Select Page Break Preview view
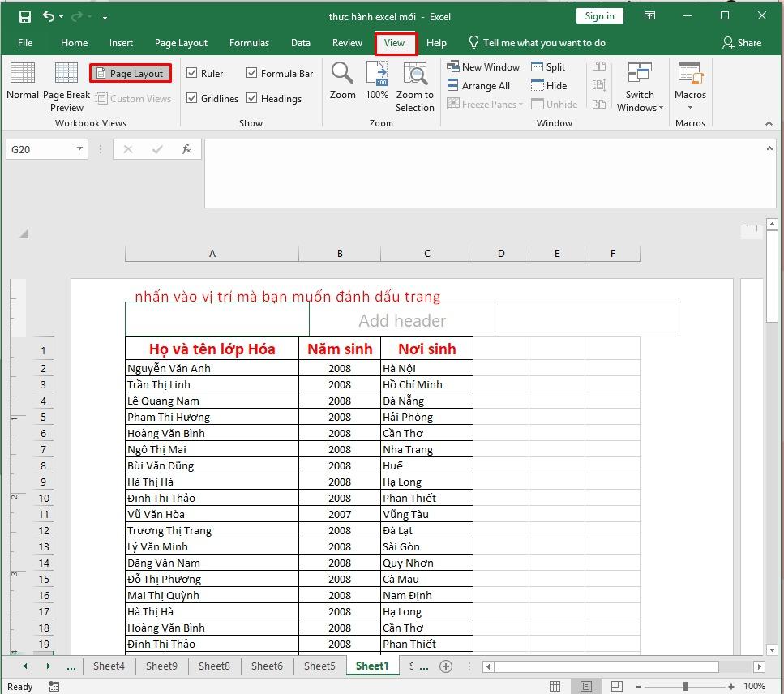The image size is (784, 694). click(x=66, y=85)
